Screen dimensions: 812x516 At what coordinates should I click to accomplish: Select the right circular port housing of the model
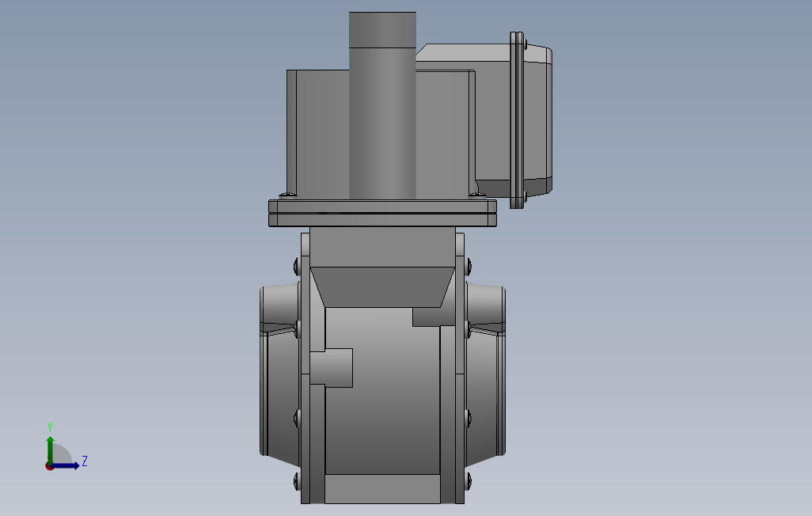(485, 373)
